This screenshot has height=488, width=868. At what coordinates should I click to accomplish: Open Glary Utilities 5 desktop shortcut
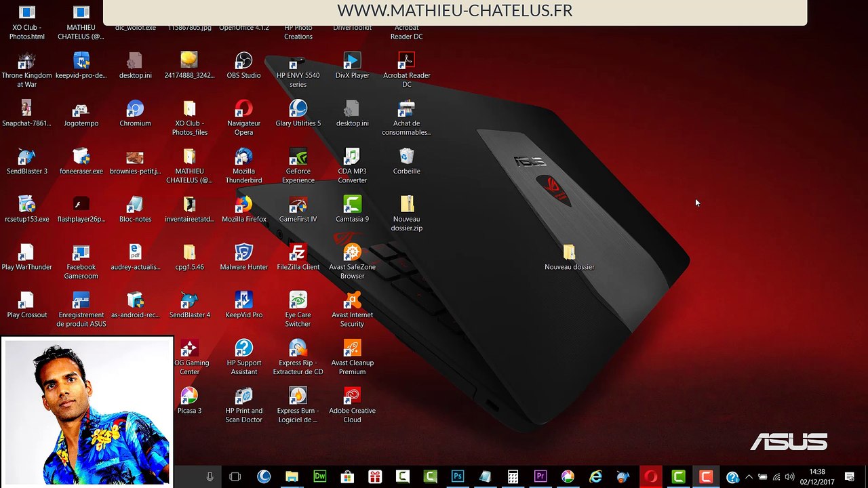(x=298, y=114)
